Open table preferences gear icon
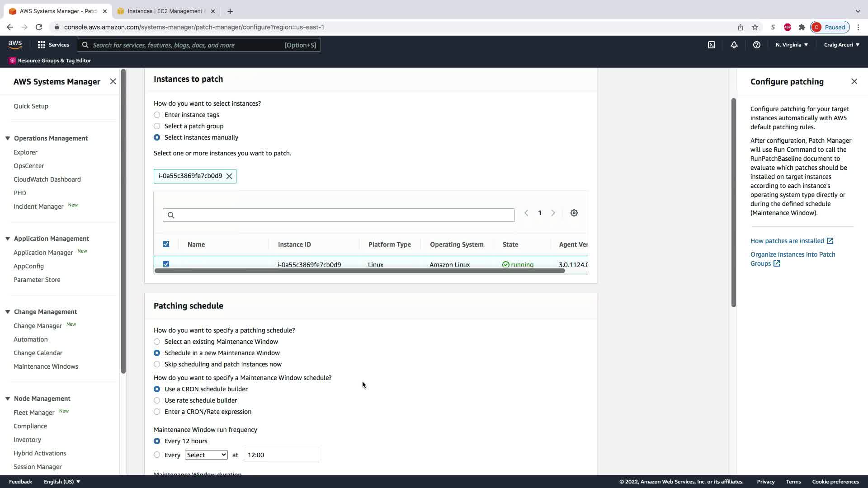Image resolution: width=868 pixels, height=488 pixels. click(x=574, y=213)
